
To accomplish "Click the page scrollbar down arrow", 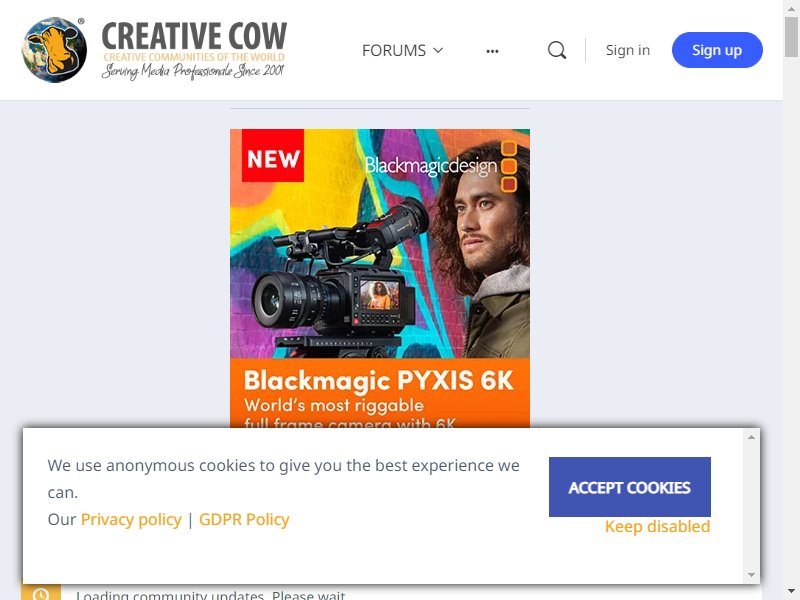I will pyautogui.click(x=791, y=594).
